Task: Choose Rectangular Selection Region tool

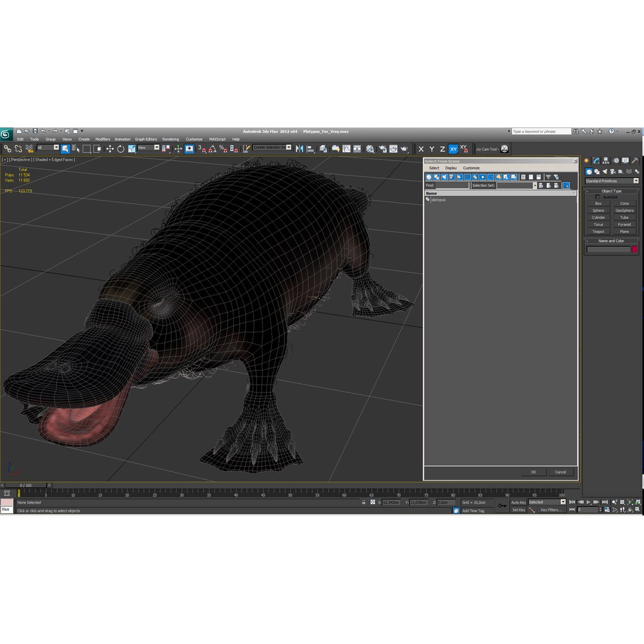Action: point(86,148)
